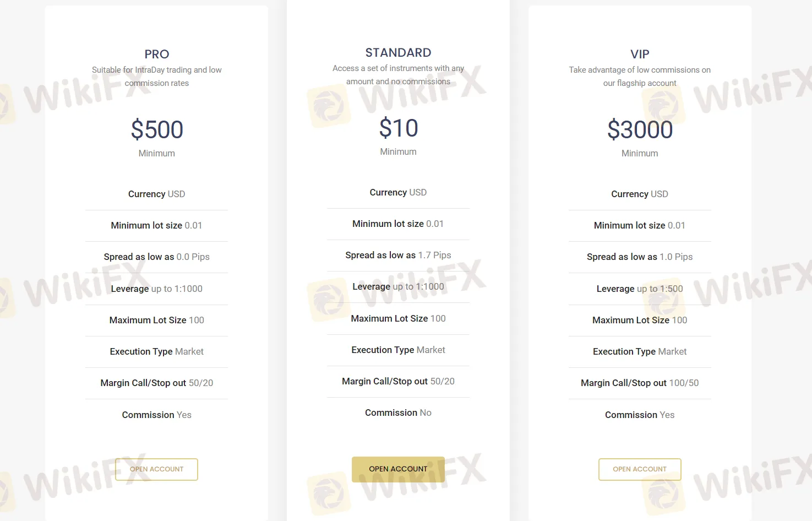This screenshot has width=812, height=521.
Task: Click VIP flagship account description text
Action: [x=640, y=77]
